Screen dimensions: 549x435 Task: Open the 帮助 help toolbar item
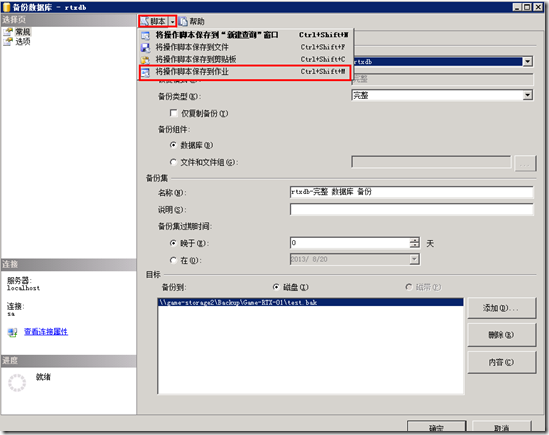(192, 22)
